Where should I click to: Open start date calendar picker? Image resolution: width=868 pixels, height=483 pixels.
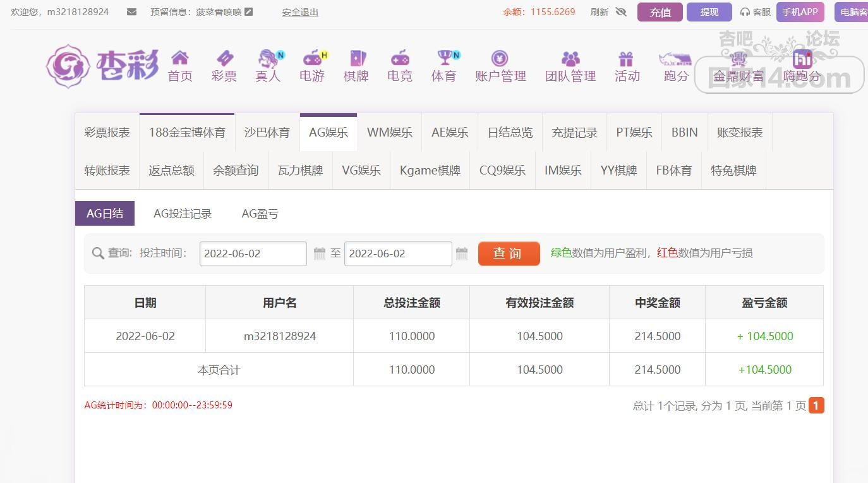[320, 254]
